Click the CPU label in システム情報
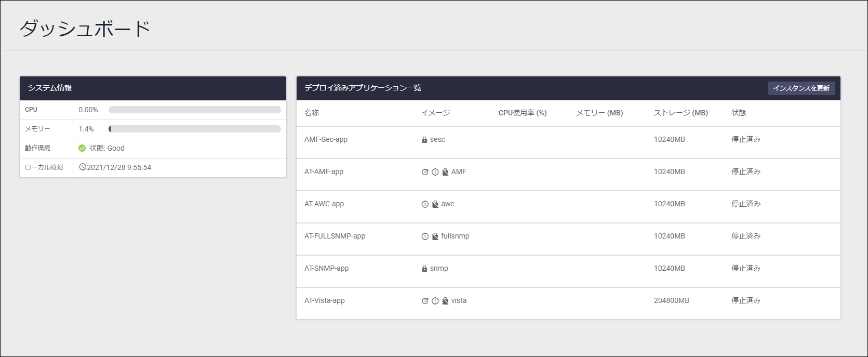The height and width of the screenshot is (357, 868). pos(31,110)
